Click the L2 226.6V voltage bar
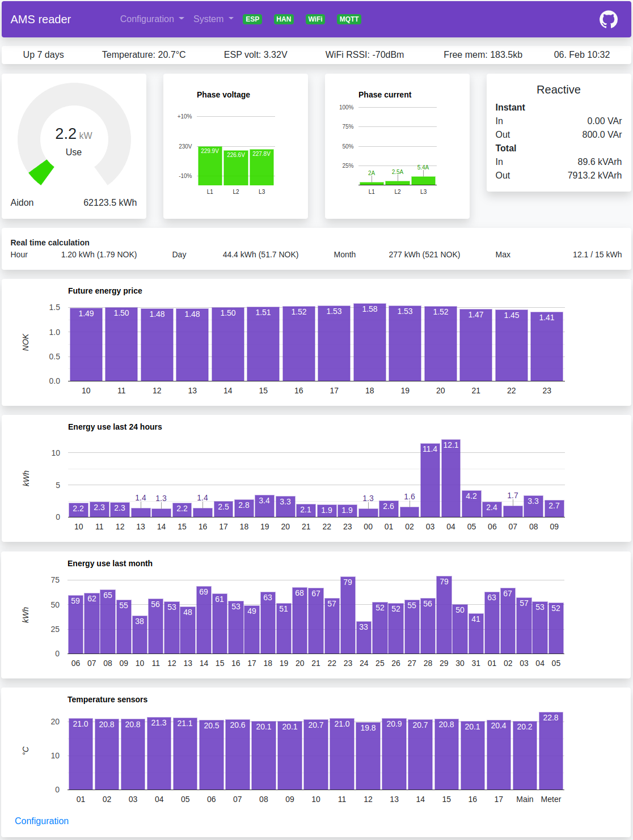The height and width of the screenshot is (840, 633). [x=236, y=168]
